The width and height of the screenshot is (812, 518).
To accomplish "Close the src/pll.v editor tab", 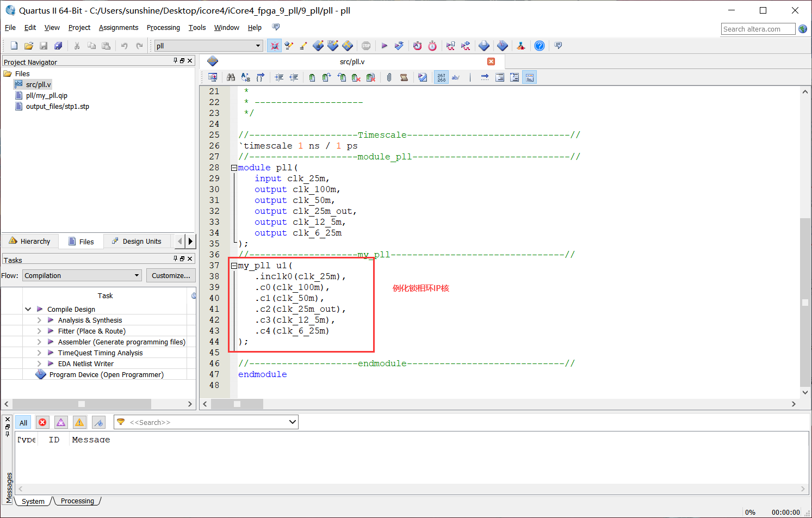I will [x=491, y=61].
